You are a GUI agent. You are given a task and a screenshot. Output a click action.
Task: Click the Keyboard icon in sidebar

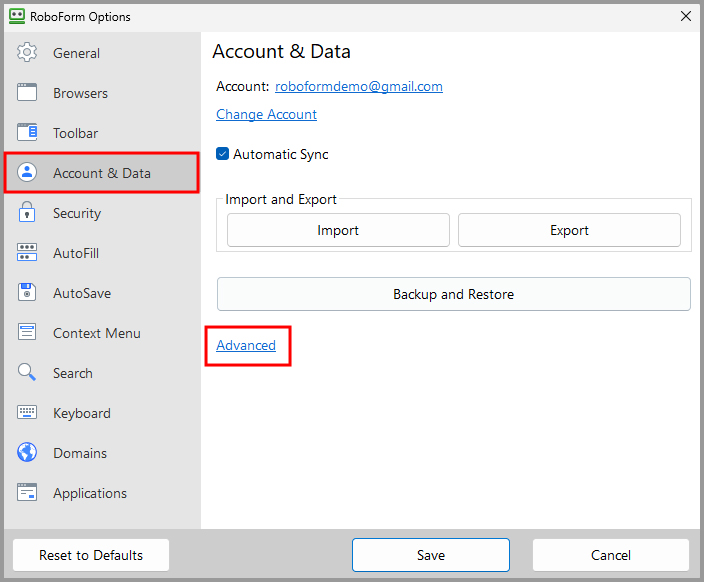click(27, 412)
